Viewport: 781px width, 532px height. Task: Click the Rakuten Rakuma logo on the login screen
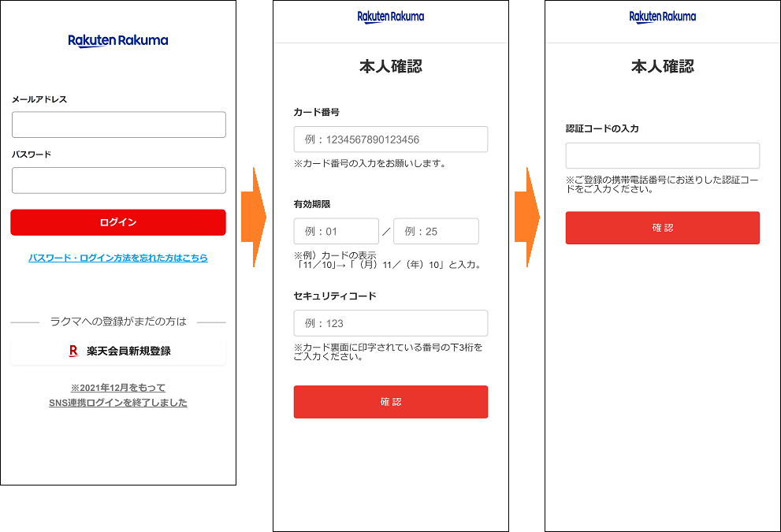point(117,40)
